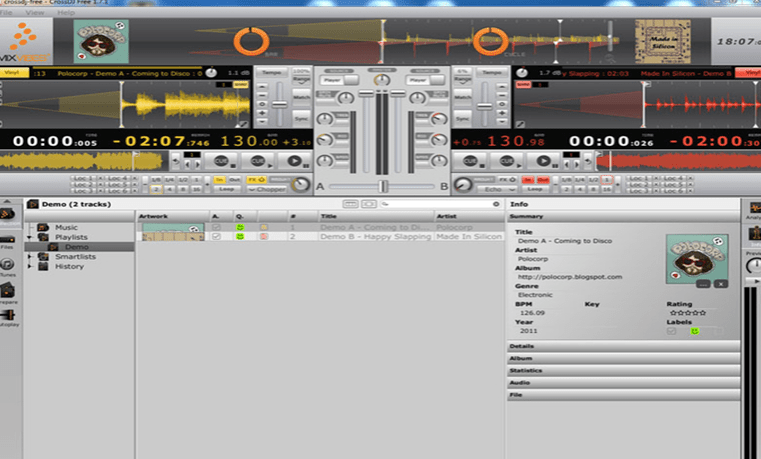This screenshot has width=761, height=459.
Task: Toggle the analyzed checkbox for Demo B row
Action: [216, 236]
